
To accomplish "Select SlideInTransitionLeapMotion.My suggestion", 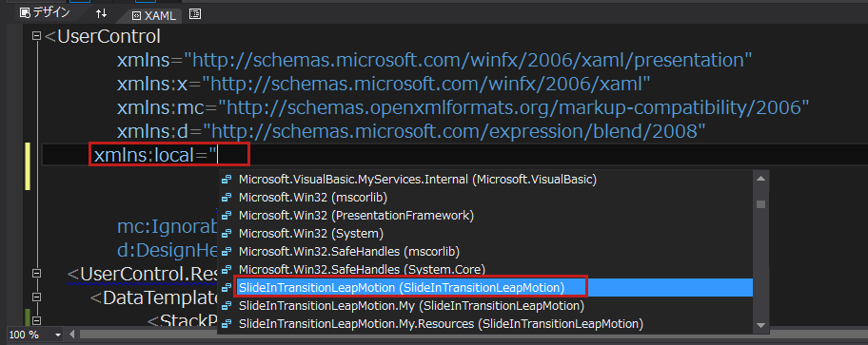I will coord(484,306).
